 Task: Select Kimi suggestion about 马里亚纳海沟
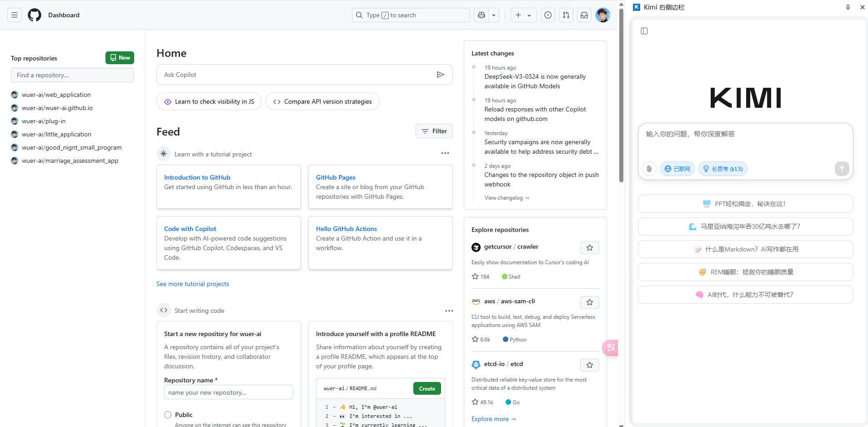(746, 226)
